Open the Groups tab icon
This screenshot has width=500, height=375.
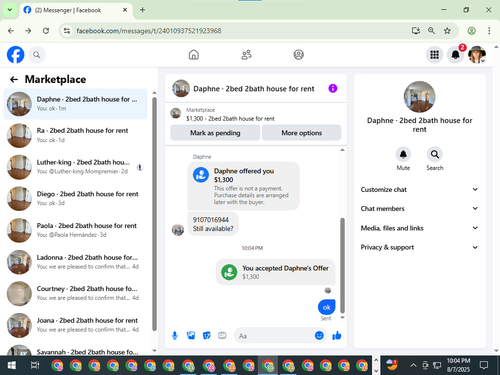(x=298, y=55)
